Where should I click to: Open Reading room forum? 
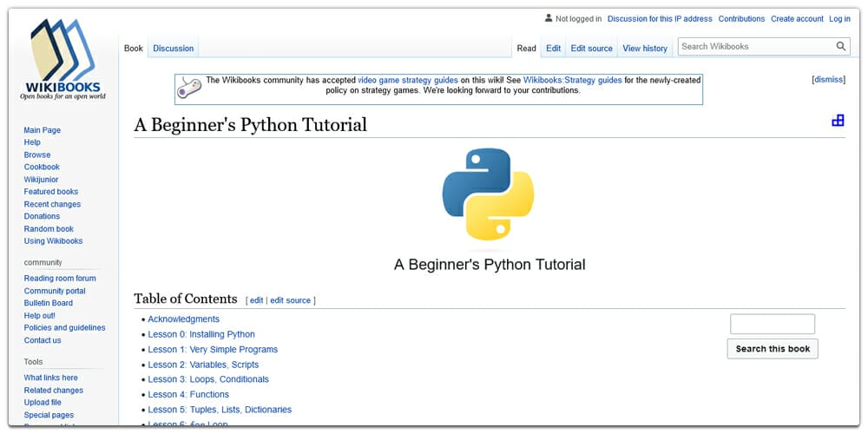pos(60,279)
